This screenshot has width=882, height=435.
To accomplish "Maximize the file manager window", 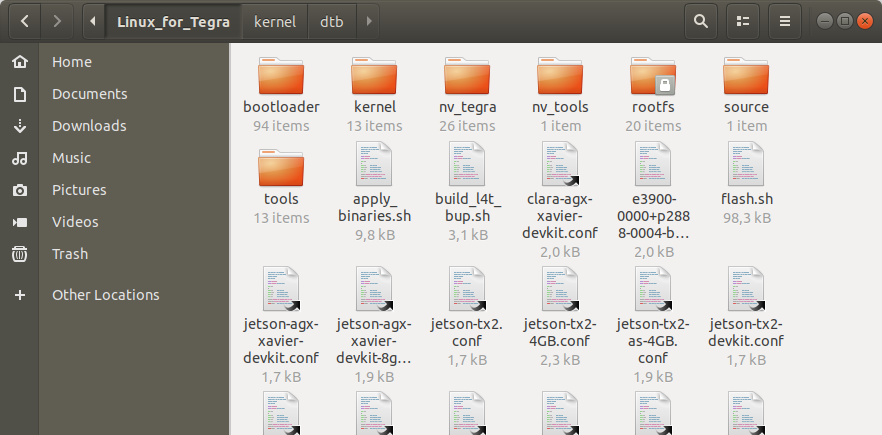I will point(844,21).
